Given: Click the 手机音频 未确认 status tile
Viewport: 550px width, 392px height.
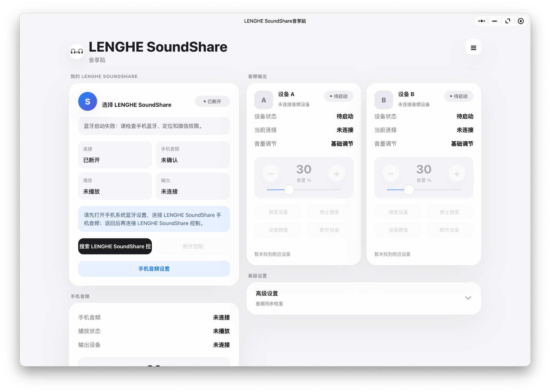Looking at the screenshot, I should [193, 155].
